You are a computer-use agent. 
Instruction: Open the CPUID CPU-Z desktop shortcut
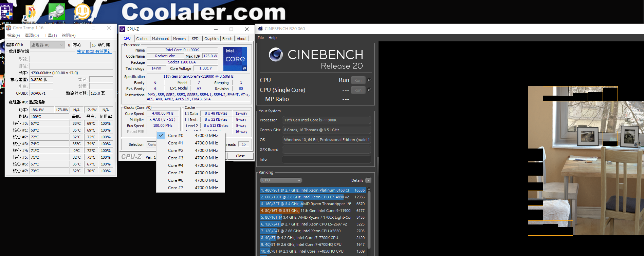coord(6,12)
